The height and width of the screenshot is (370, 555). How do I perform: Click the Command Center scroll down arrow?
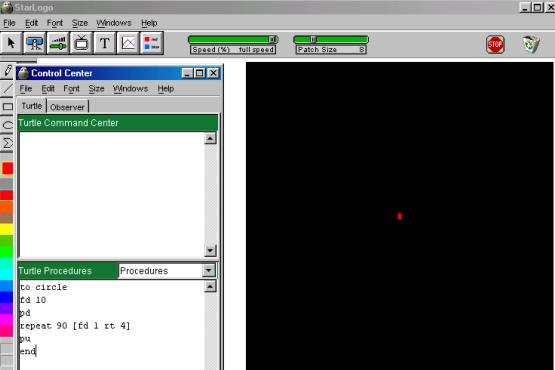210,251
